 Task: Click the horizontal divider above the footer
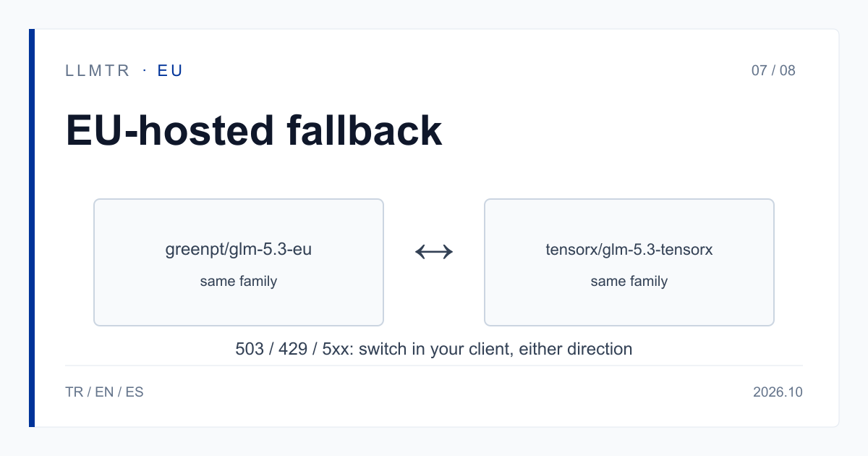click(434, 366)
